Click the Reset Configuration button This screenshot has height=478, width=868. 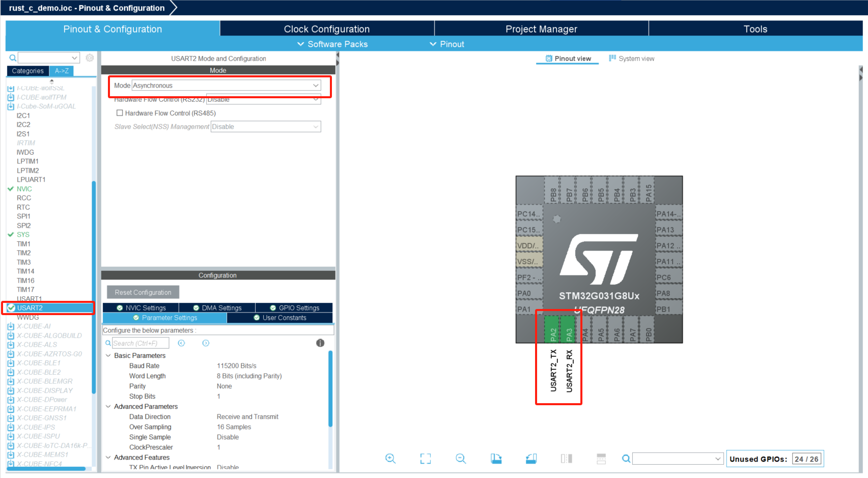[x=143, y=292]
